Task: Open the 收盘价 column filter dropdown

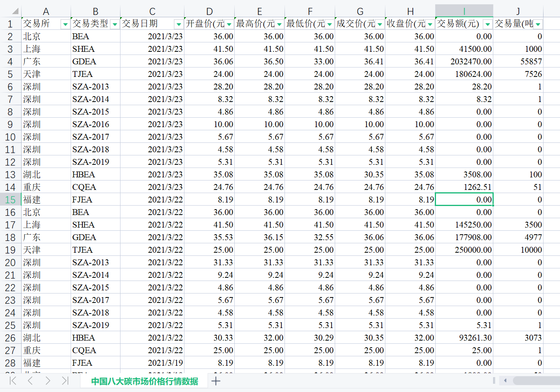Action: click(430, 24)
